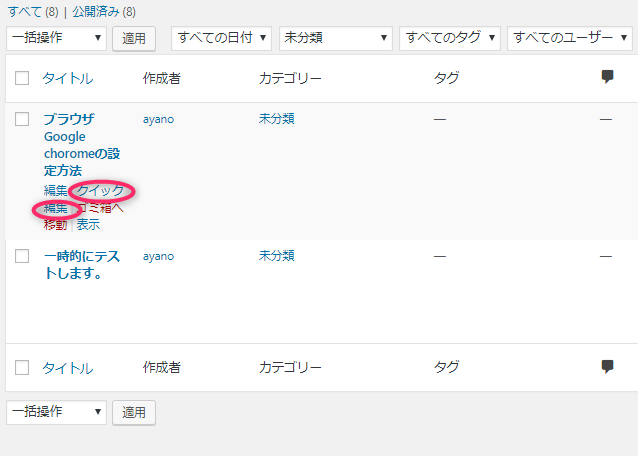Open post 一時的にテストします。
This screenshot has height=456, width=638.
click(82, 265)
